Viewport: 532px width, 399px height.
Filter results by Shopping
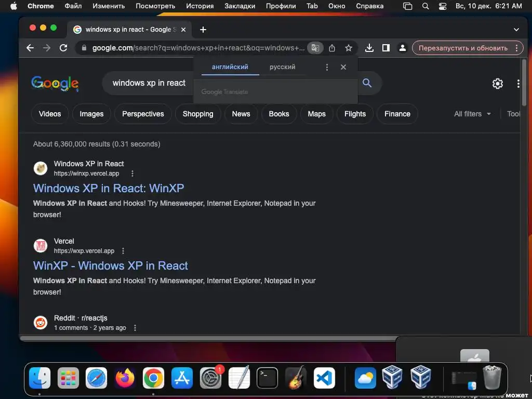click(x=198, y=114)
